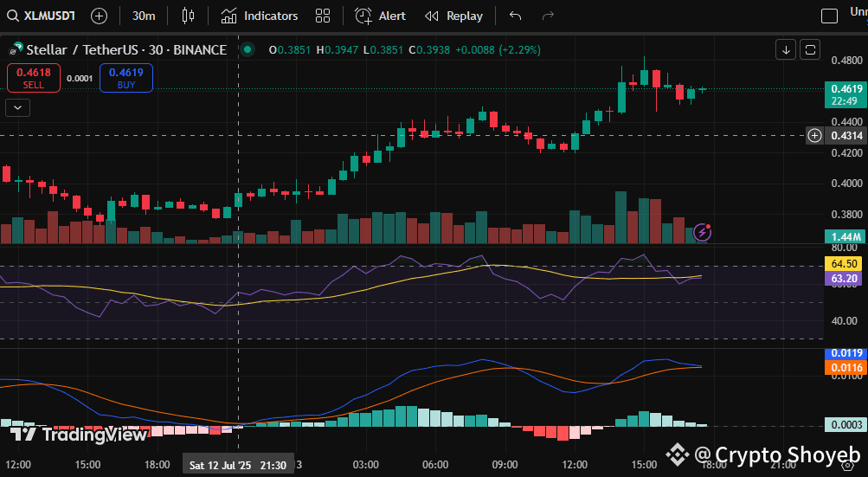
Task: Open layout setup square icon
Action: (829, 16)
